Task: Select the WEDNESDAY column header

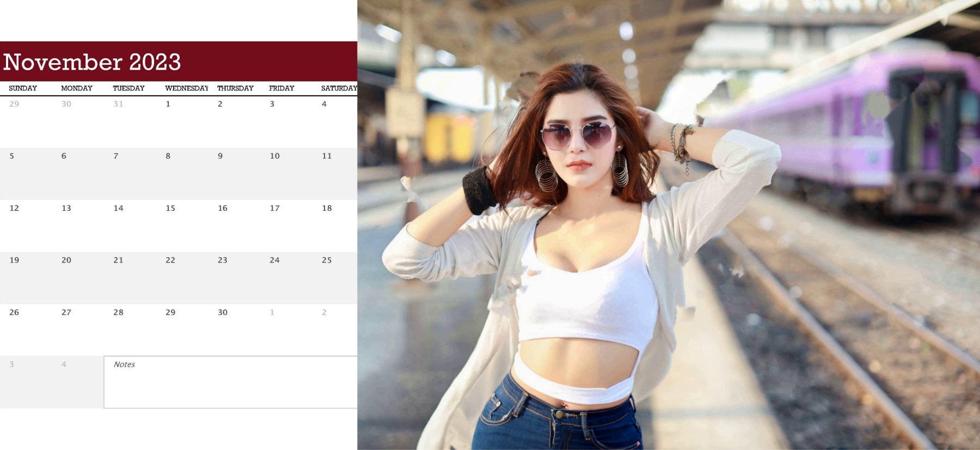Action: coord(187,88)
